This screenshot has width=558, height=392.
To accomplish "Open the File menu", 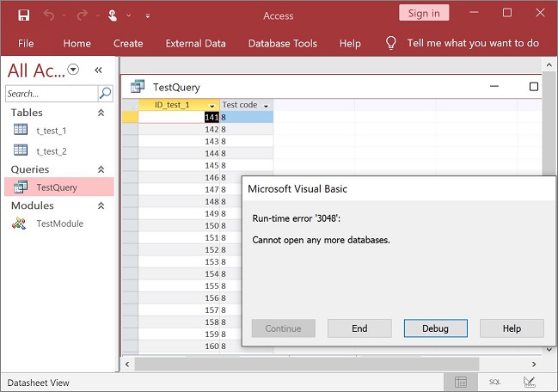I will pos(26,43).
